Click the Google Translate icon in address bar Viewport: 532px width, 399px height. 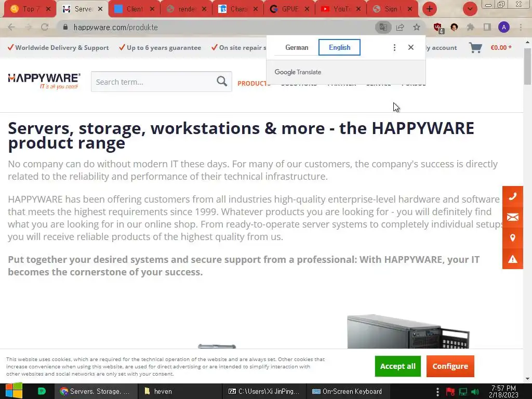click(x=383, y=27)
